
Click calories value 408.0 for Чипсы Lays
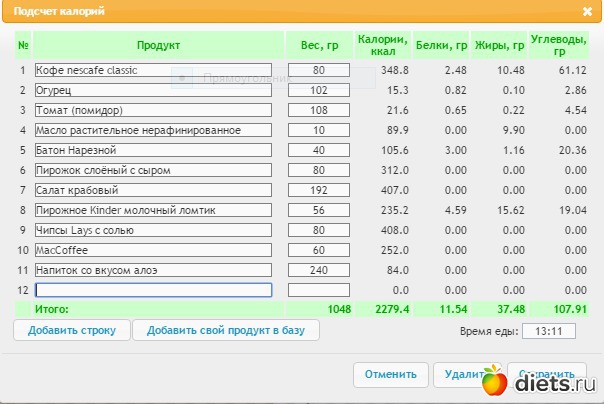395,230
